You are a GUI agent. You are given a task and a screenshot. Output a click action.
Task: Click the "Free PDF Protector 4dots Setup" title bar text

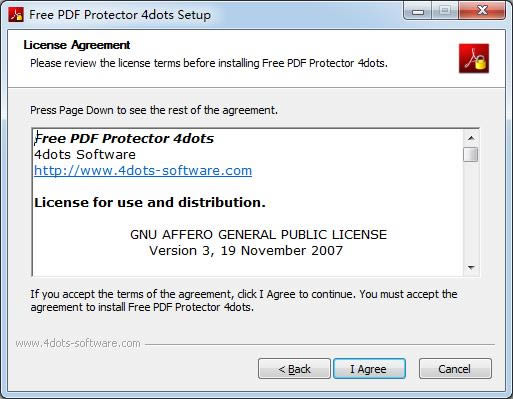tap(120, 15)
